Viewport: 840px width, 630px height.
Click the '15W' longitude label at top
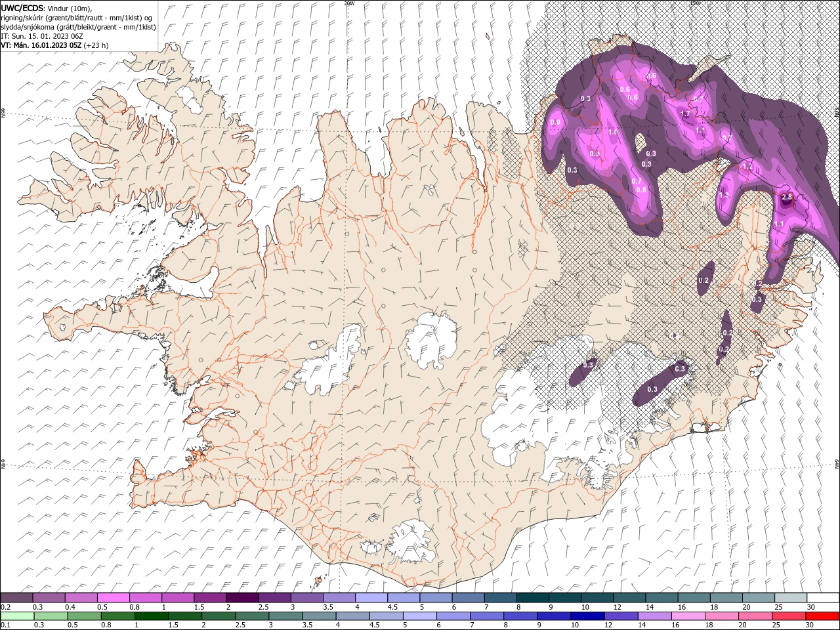[x=694, y=3]
